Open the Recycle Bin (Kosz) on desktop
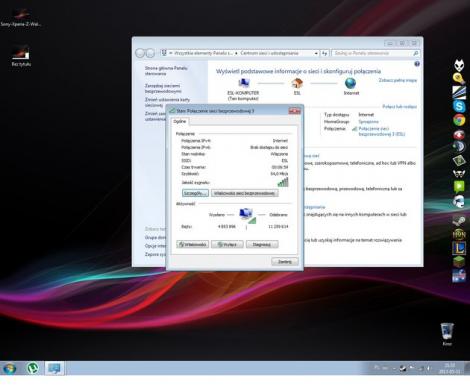Viewport: 470px width, 390px height. click(x=447, y=334)
